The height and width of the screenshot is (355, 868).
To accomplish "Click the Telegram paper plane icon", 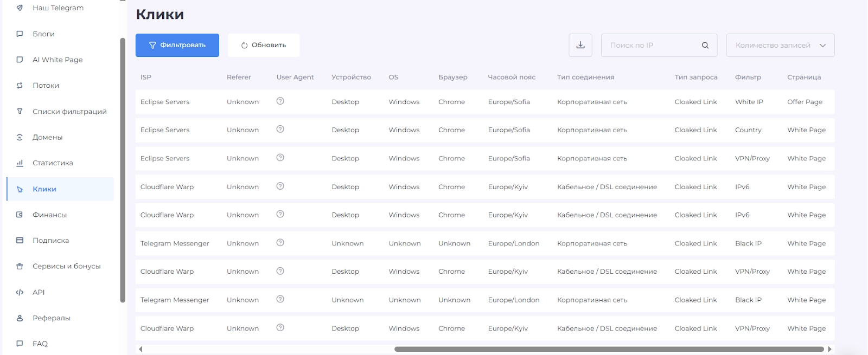I will 20,8.
